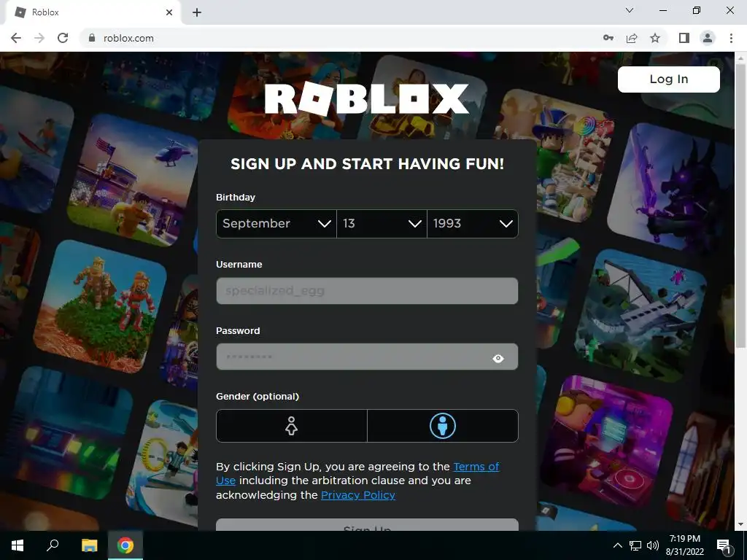Close the Roblox tab
The image size is (747, 560).
(x=169, y=12)
